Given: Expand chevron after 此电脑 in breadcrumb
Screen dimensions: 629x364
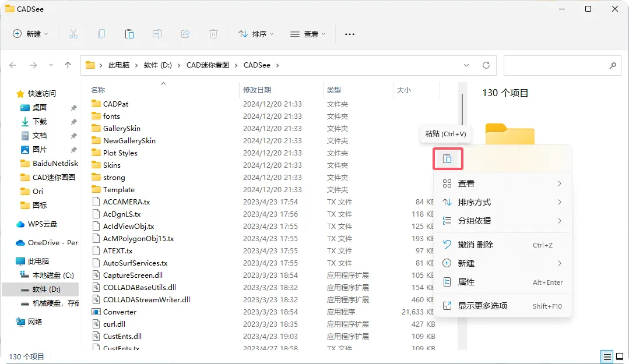Looking at the screenshot, I should [136, 65].
